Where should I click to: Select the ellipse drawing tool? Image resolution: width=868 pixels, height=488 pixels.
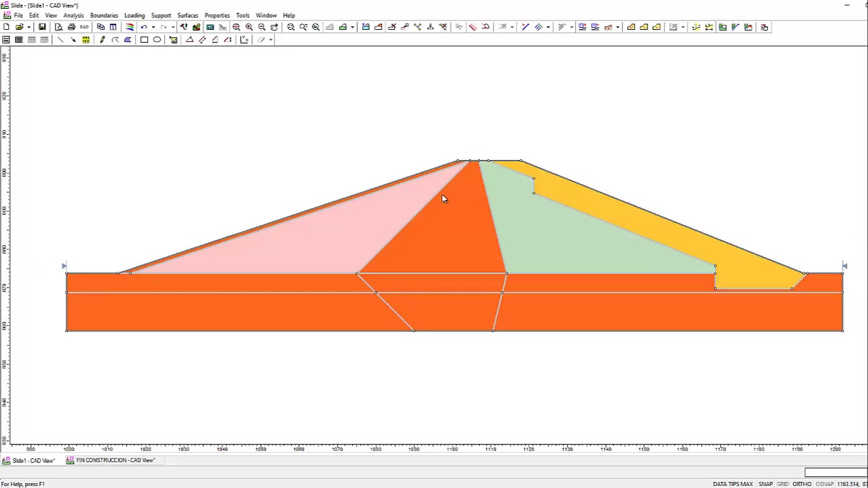(157, 40)
